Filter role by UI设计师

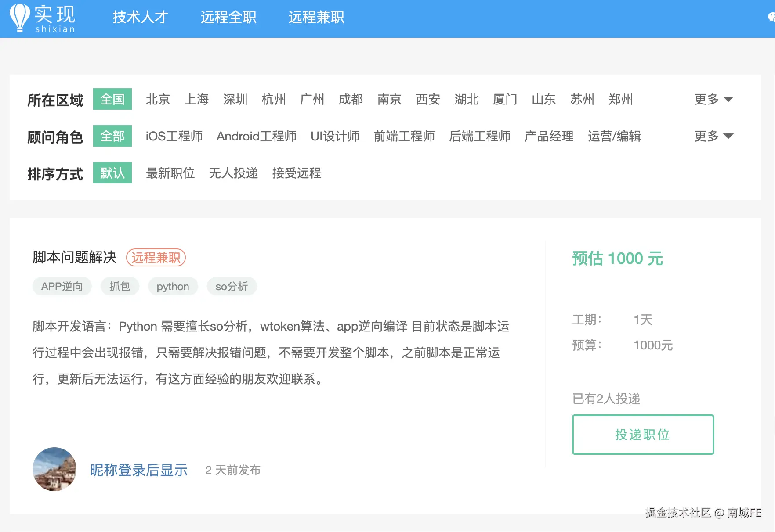(x=335, y=137)
